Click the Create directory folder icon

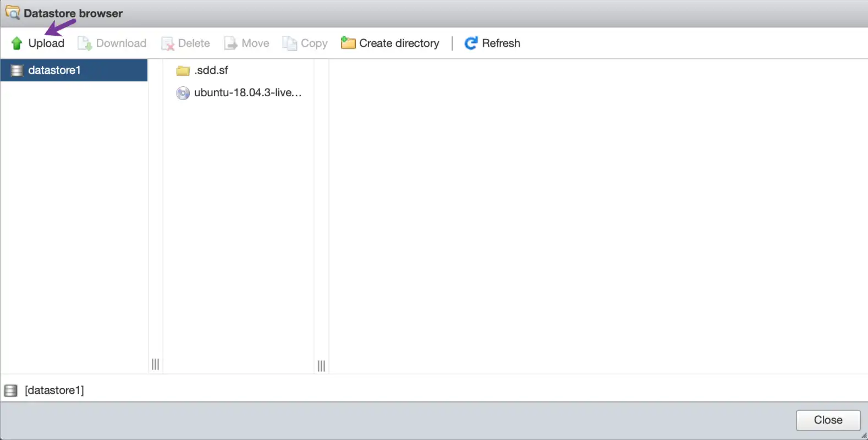coord(348,43)
